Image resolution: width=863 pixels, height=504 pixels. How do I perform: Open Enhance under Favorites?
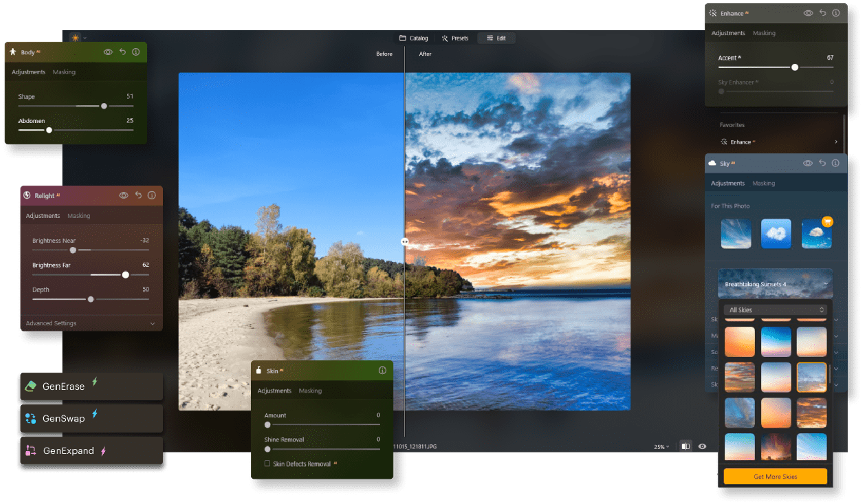tap(743, 142)
